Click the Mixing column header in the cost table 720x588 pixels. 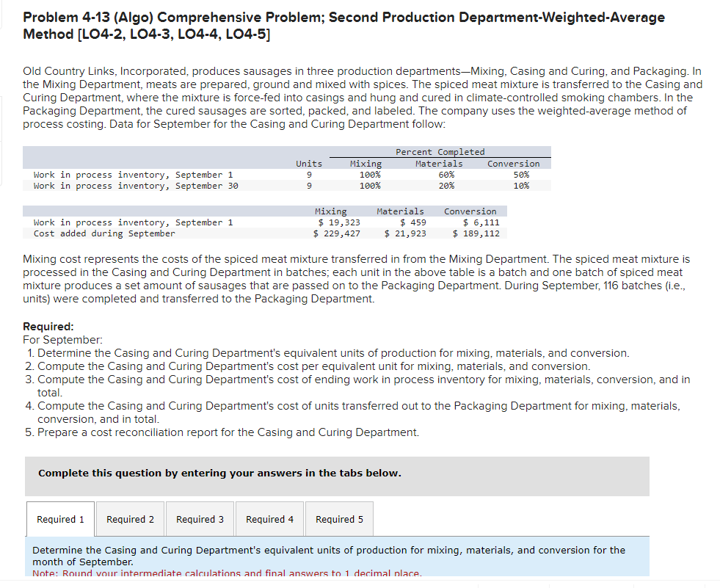click(x=331, y=211)
